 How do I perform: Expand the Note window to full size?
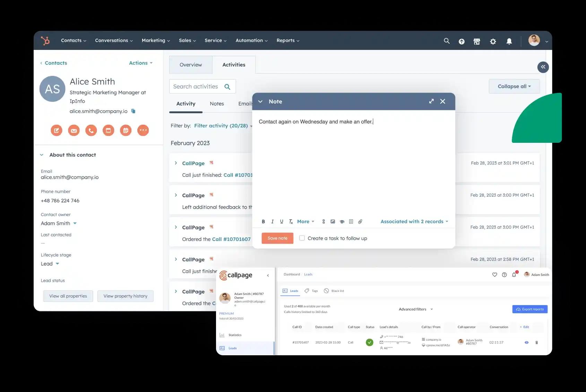pyautogui.click(x=431, y=101)
